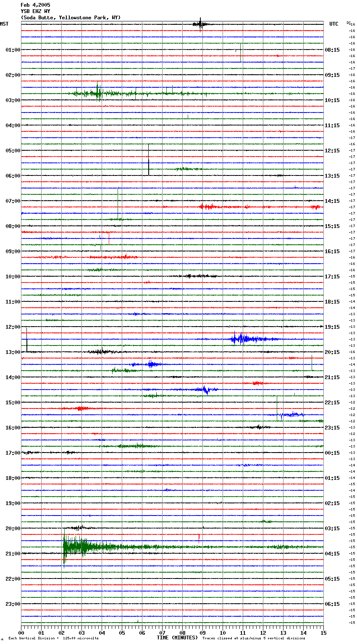Click the tall black spike just above 06:00 MST
Viewport: 357px width, 644px height.
tap(149, 160)
